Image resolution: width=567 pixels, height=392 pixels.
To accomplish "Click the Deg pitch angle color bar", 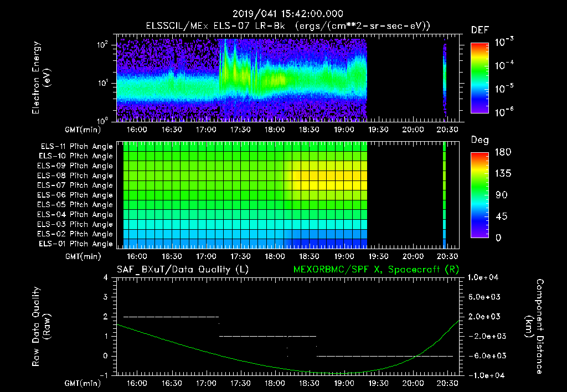I will 480,195.
